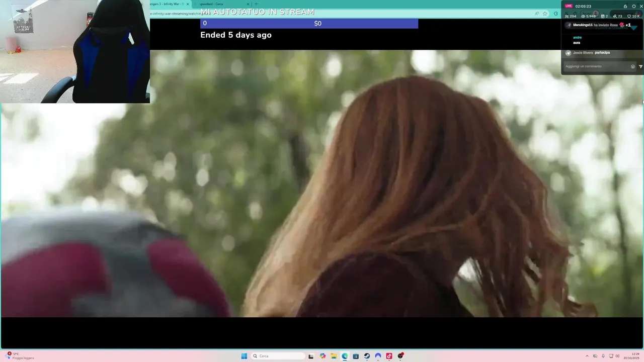Open Microsoft Edge from taskbar
The height and width of the screenshot is (362, 644).
point(345,356)
